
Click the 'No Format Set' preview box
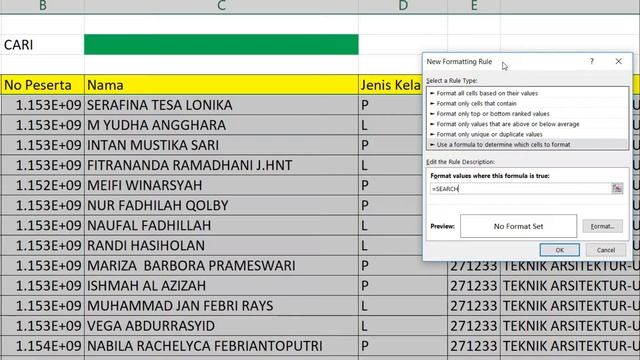pyautogui.click(x=518, y=226)
